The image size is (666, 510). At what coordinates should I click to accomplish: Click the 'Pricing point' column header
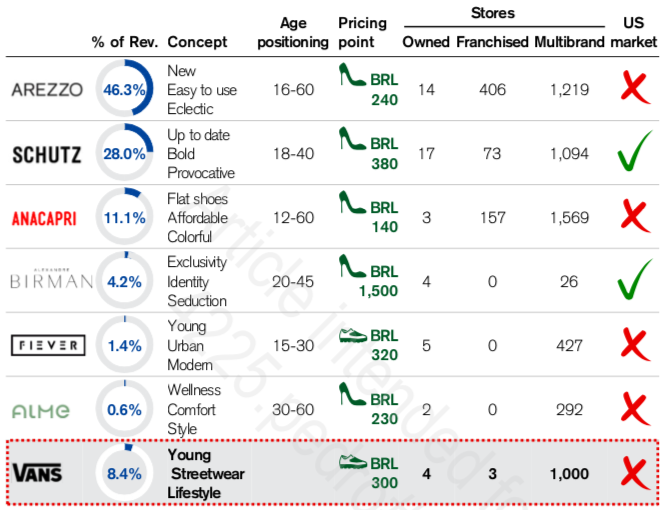click(x=362, y=33)
